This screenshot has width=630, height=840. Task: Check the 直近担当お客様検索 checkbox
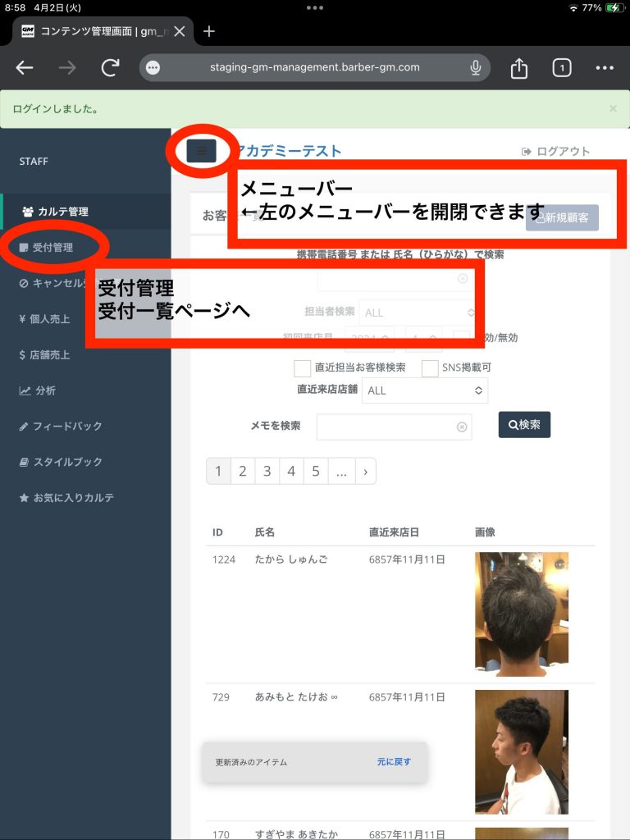pyautogui.click(x=302, y=367)
